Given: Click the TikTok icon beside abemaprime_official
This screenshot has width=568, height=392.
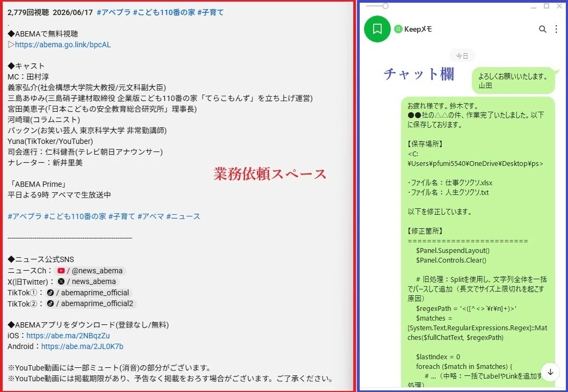Looking at the screenshot, I should point(50,293).
